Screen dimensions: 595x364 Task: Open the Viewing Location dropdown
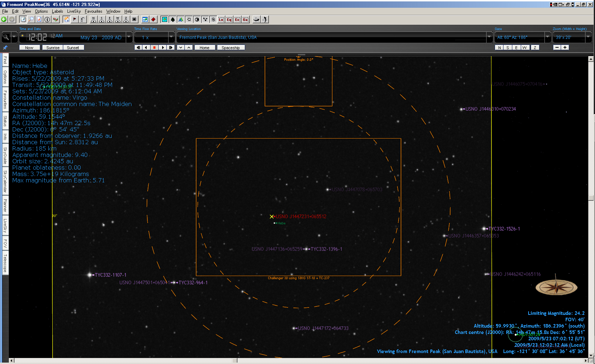click(x=489, y=37)
